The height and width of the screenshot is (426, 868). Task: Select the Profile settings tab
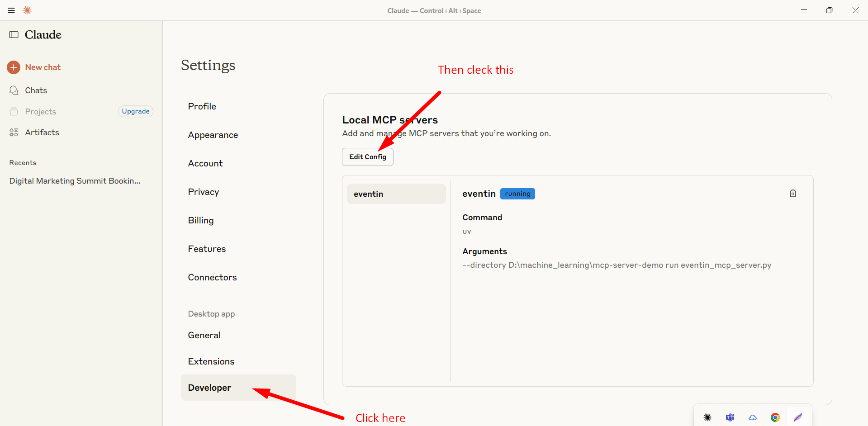[x=202, y=106]
